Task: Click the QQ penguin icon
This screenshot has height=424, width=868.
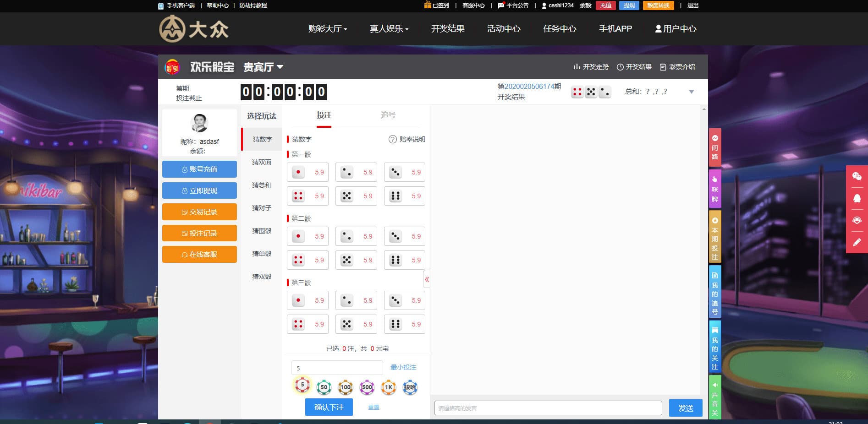Action: point(857,198)
